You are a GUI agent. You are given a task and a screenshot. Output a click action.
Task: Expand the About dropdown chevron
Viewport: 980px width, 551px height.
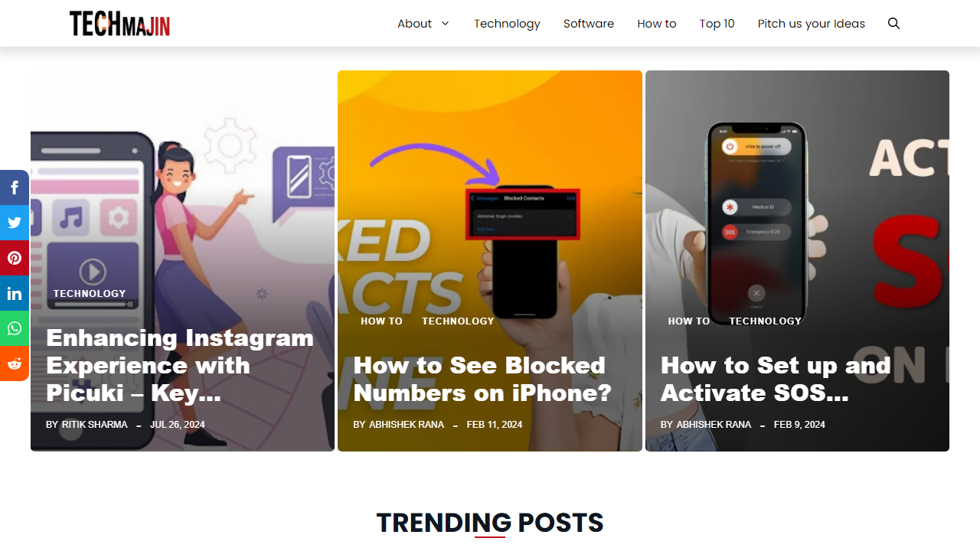[445, 24]
